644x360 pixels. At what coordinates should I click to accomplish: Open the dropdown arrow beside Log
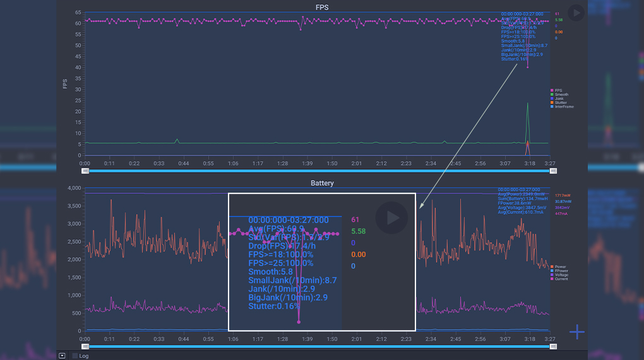[62, 356]
